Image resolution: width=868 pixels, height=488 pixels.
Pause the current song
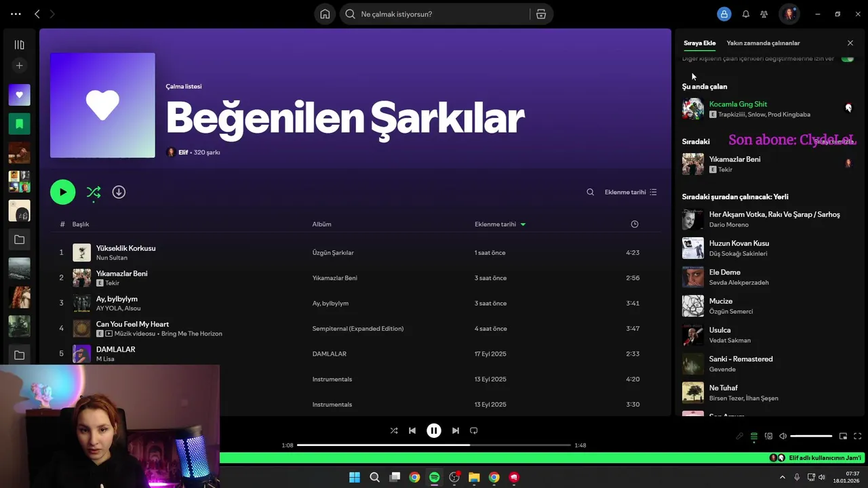tap(434, 430)
